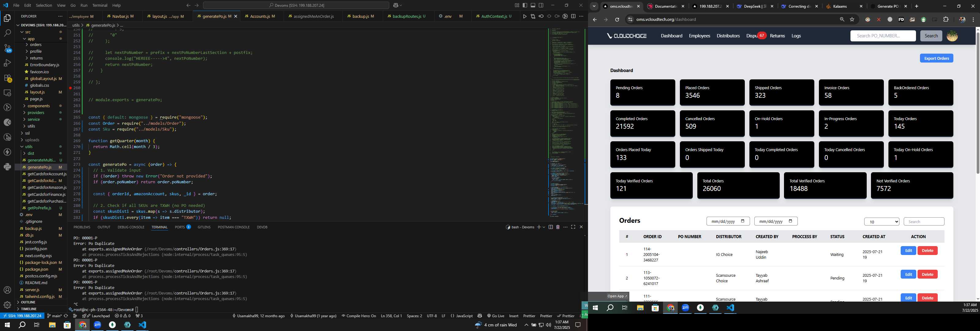
Task: Toggle the breakpoint on line 260
Action: point(70,88)
